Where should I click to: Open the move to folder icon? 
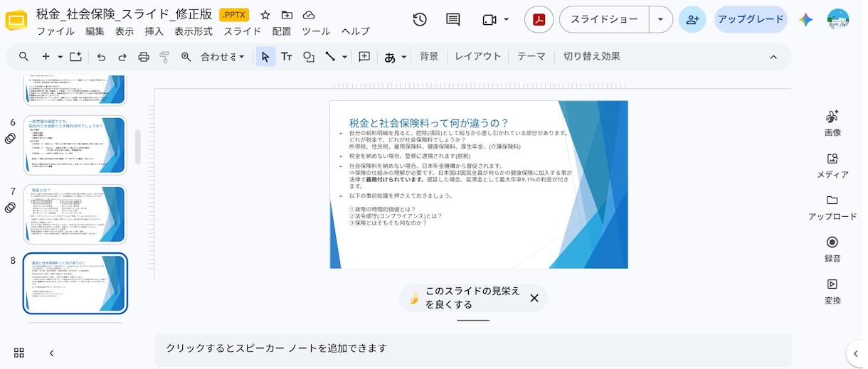287,15
